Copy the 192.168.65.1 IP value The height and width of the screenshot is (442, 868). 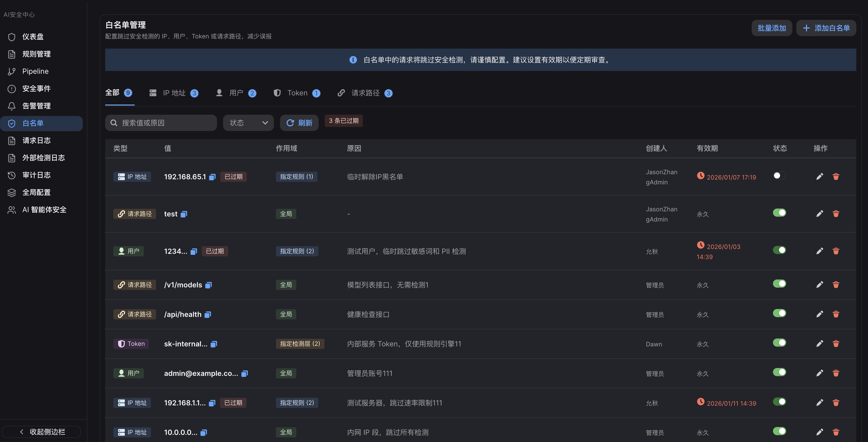click(x=212, y=177)
